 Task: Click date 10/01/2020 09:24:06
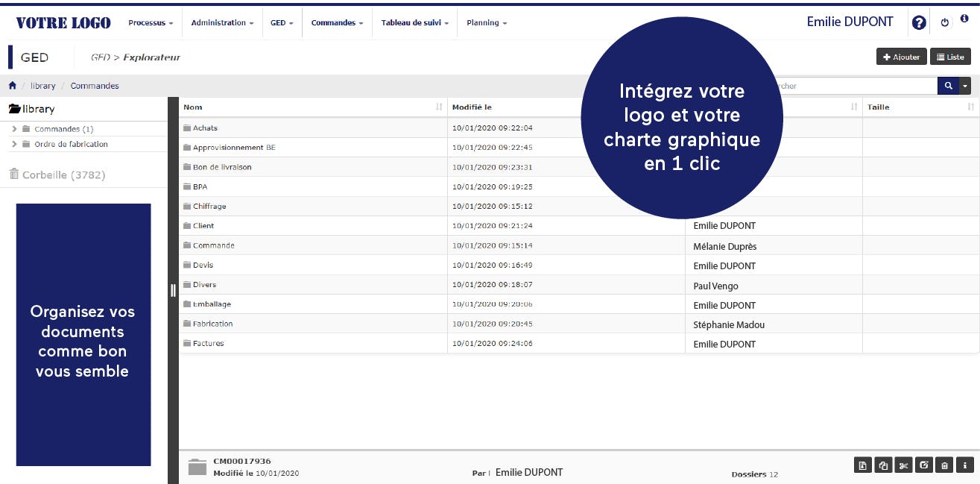493,344
